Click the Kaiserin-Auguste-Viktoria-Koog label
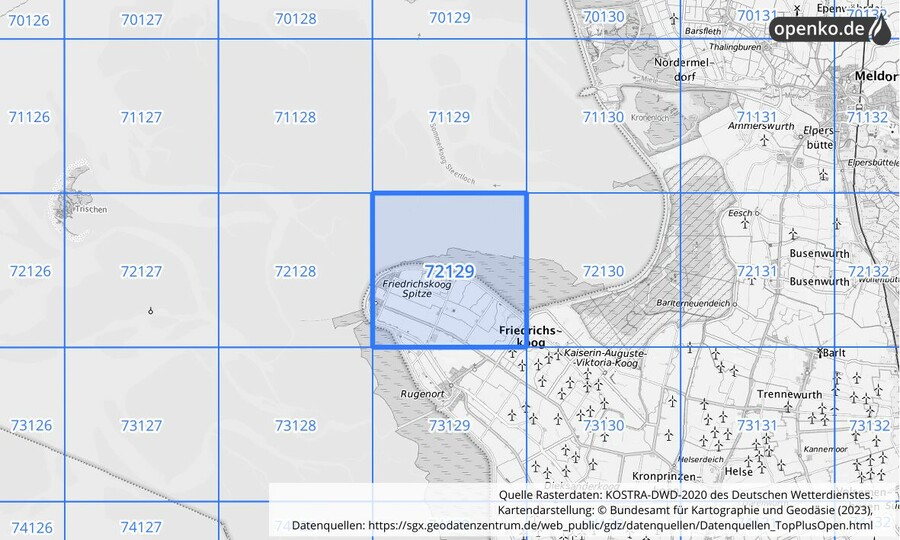 (x=605, y=358)
